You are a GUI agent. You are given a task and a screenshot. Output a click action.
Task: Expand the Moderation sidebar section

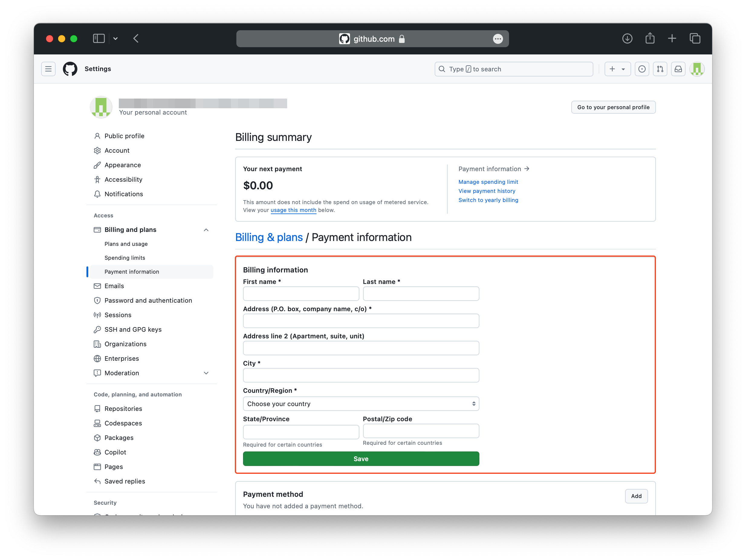click(x=206, y=373)
